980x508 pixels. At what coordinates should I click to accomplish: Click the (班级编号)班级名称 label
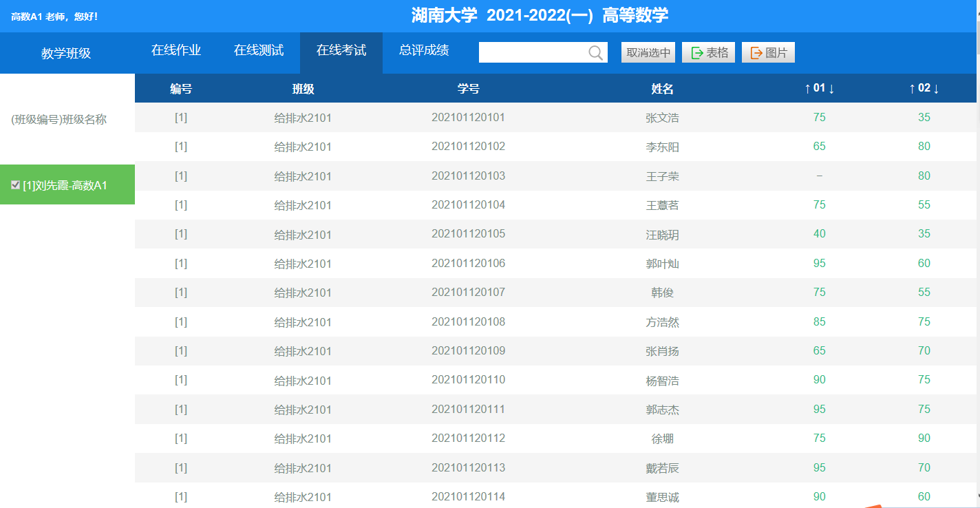coord(59,119)
